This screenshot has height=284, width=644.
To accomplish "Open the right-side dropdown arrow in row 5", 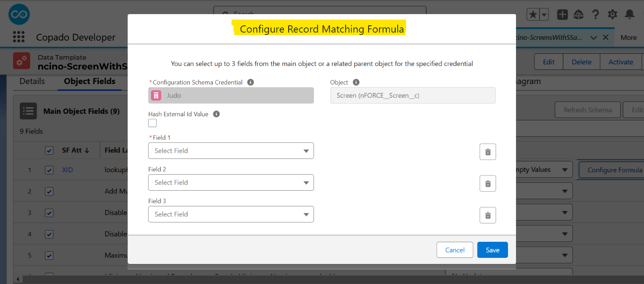I will tap(565, 255).
